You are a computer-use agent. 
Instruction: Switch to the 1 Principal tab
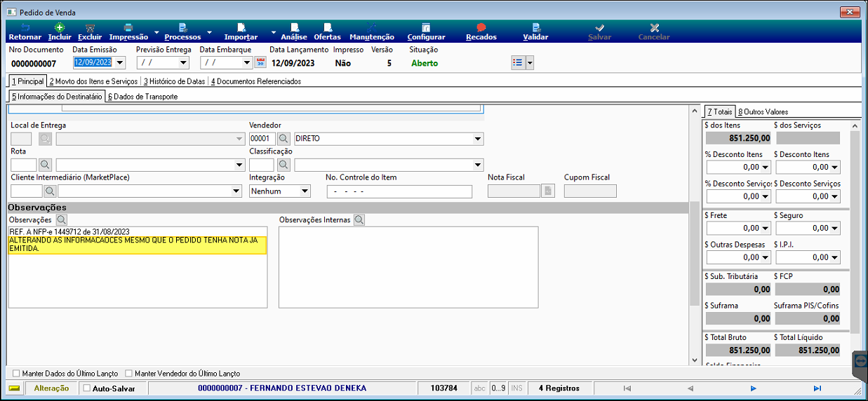click(28, 81)
